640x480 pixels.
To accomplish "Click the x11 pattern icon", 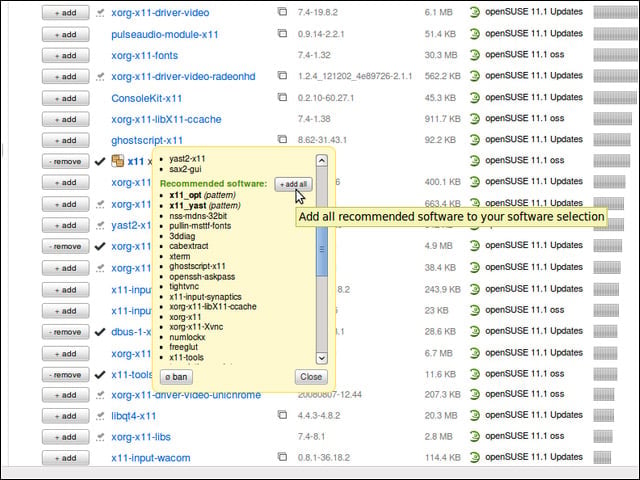I will click(x=118, y=161).
